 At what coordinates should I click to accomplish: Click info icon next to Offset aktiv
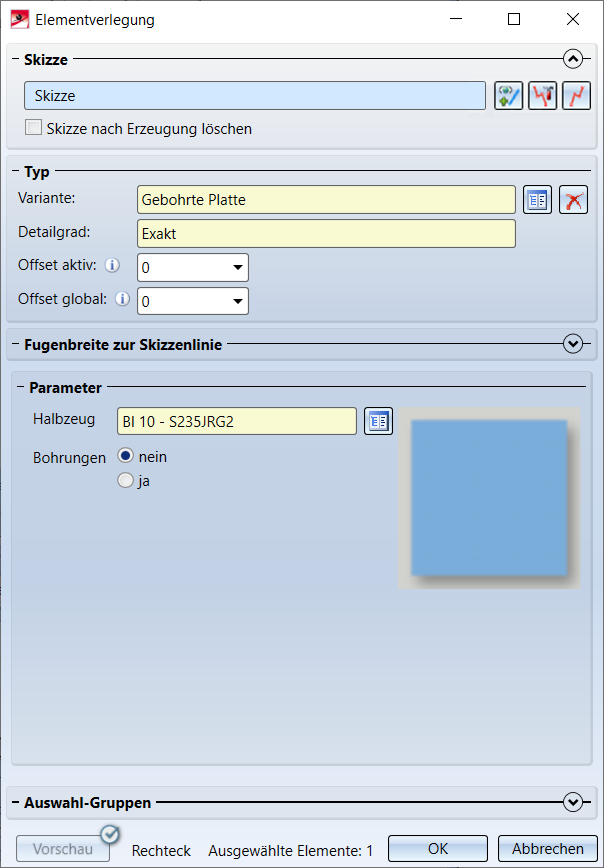(x=112, y=265)
